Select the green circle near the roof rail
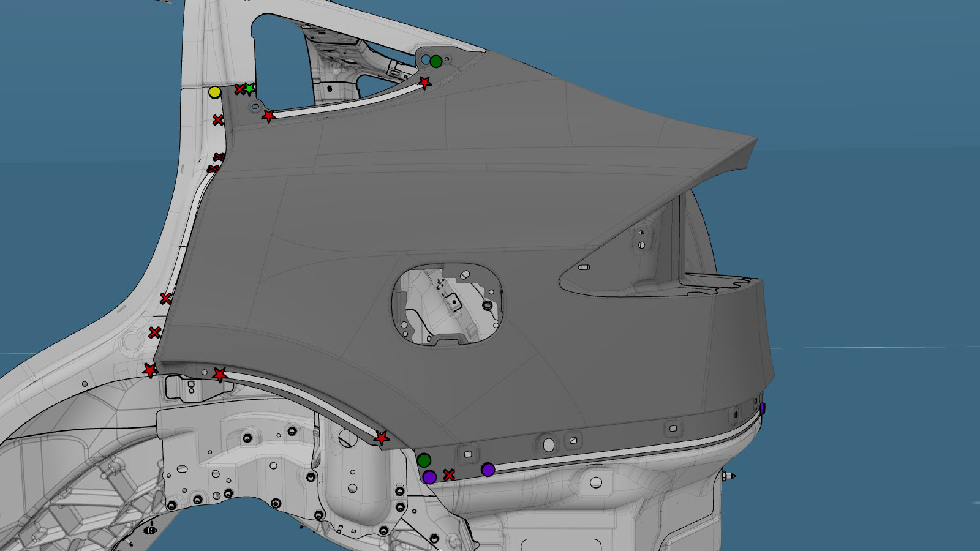 tap(435, 61)
